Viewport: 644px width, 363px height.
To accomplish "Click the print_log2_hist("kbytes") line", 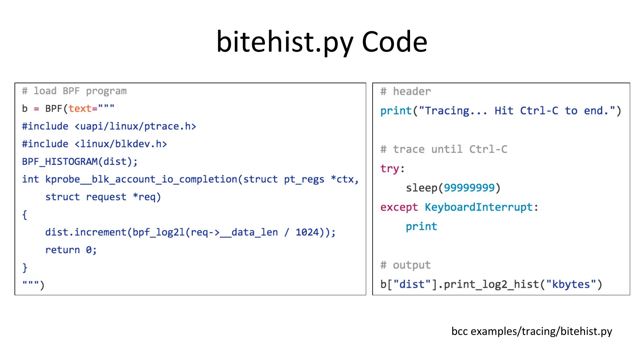I will pyautogui.click(x=491, y=285).
